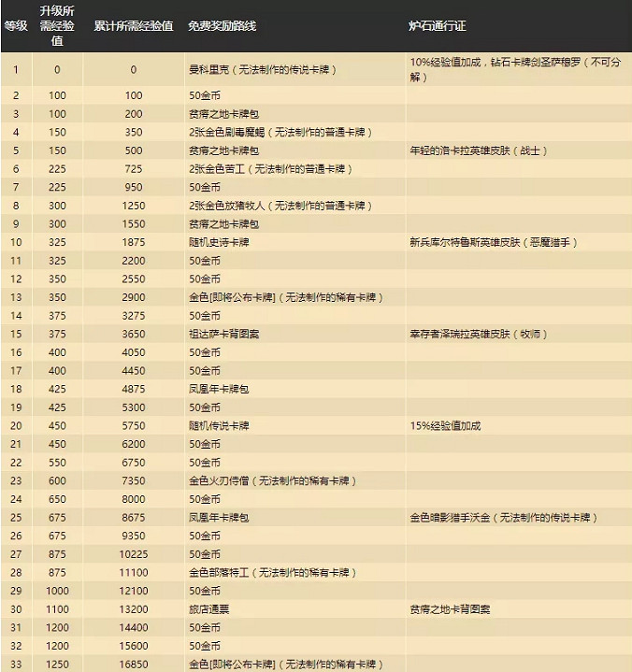
Task: Click cumulative experience value 9350
Action: click(134, 536)
